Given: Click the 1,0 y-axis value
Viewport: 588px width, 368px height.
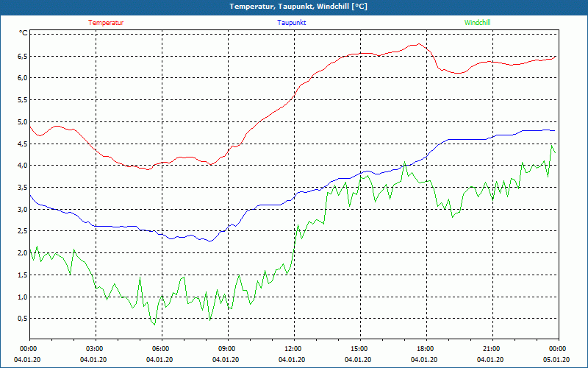Looking at the screenshot, I should point(22,297).
